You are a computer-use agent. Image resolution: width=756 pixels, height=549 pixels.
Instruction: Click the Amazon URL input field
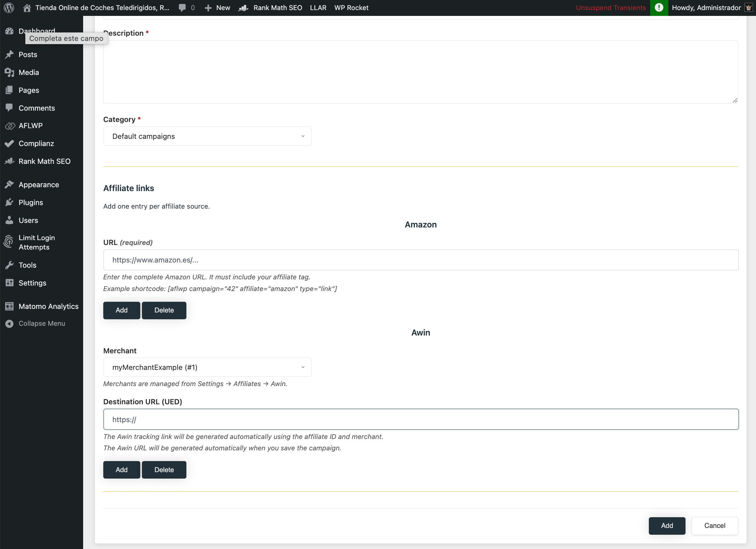420,260
